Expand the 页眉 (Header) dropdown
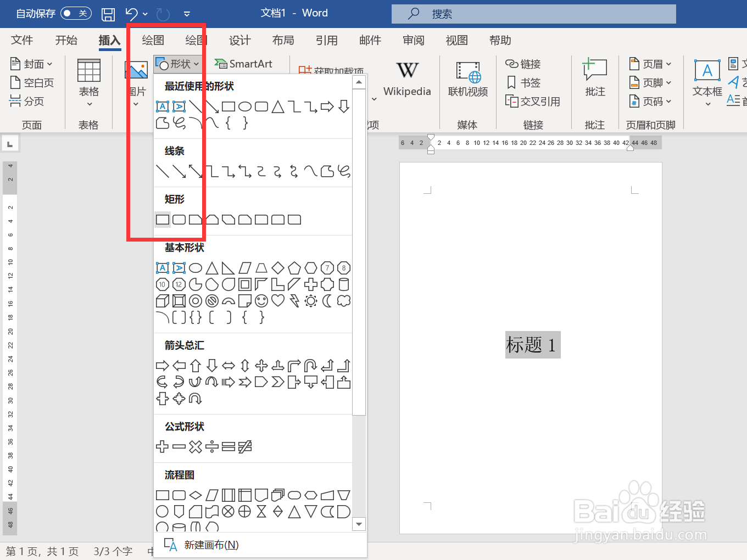This screenshot has height=560, width=747. pyautogui.click(x=650, y=64)
